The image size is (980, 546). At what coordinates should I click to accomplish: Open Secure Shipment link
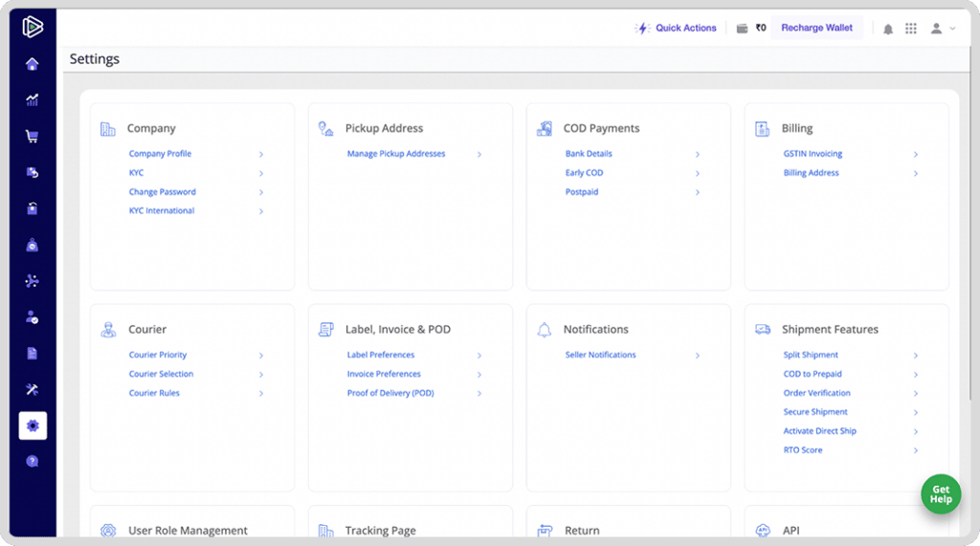815,412
